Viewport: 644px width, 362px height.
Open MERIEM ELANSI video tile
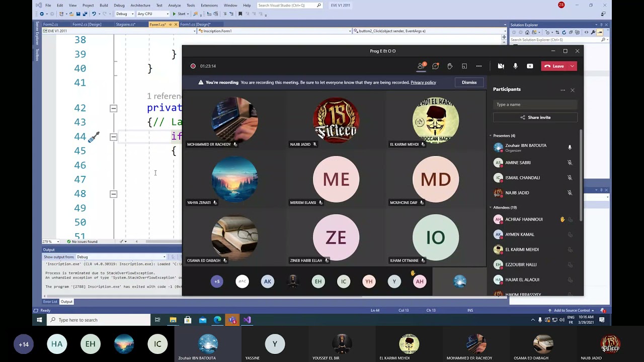[x=336, y=178]
